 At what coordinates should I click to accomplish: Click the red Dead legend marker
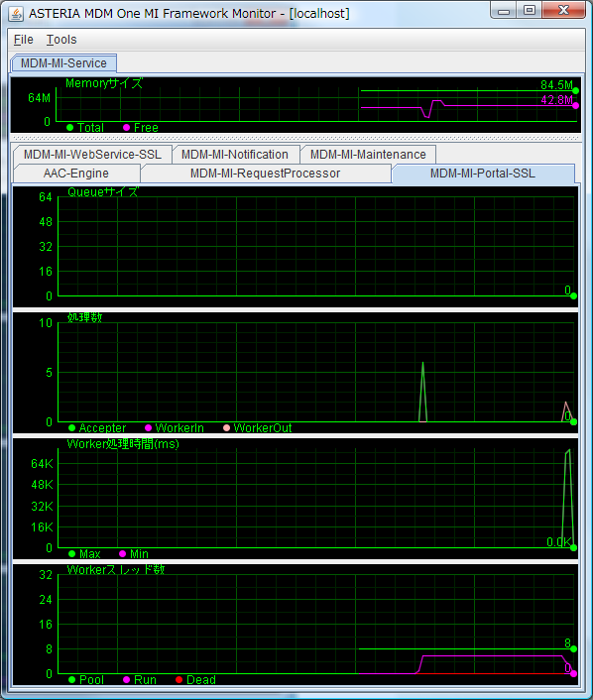(x=179, y=680)
